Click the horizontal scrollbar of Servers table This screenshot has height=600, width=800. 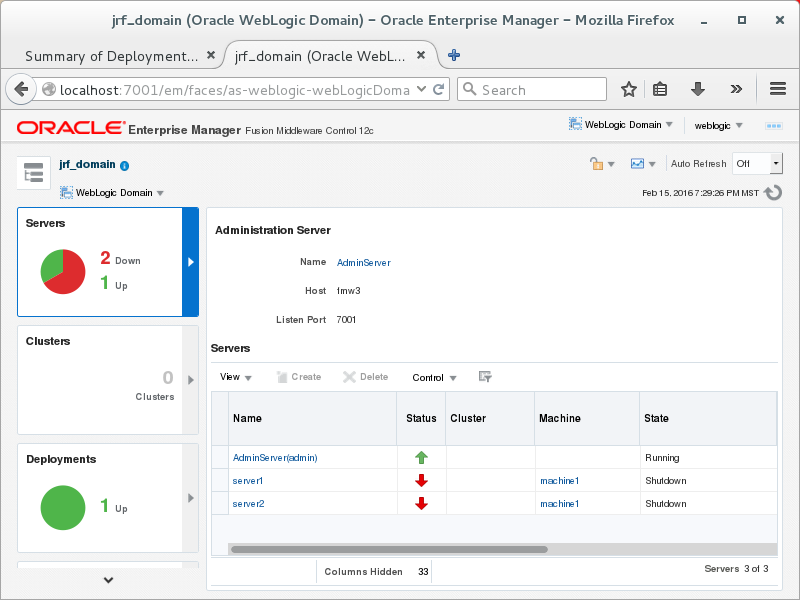click(389, 549)
